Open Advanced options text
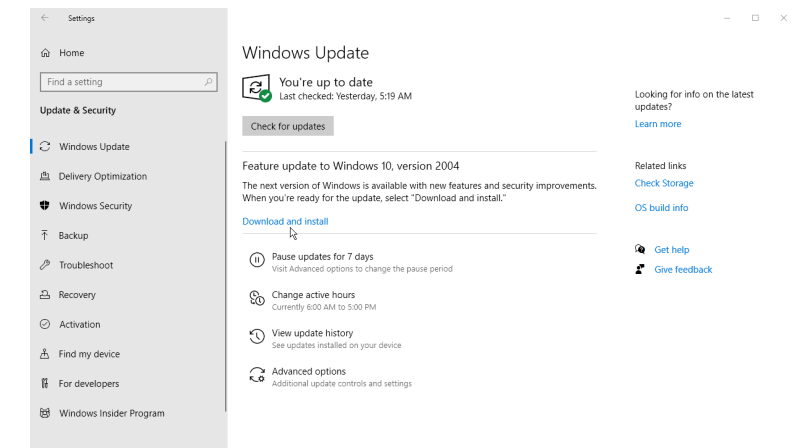This screenshot has height=448, width=794. (x=309, y=371)
